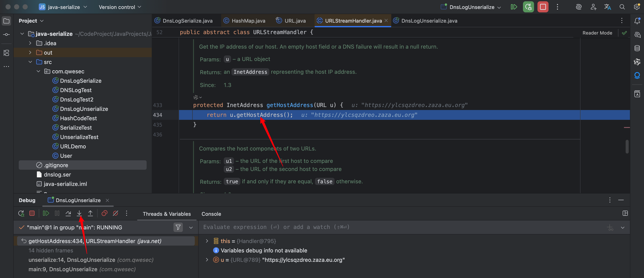Viewport: 644px width, 278px height.
Task: Click the Step Over debug icon
Action: pyautogui.click(x=68, y=213)
